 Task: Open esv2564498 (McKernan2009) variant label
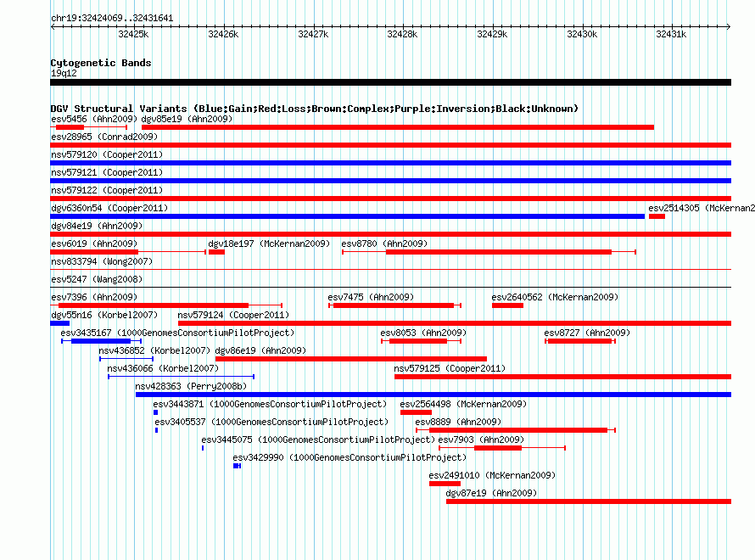[463, 404]
